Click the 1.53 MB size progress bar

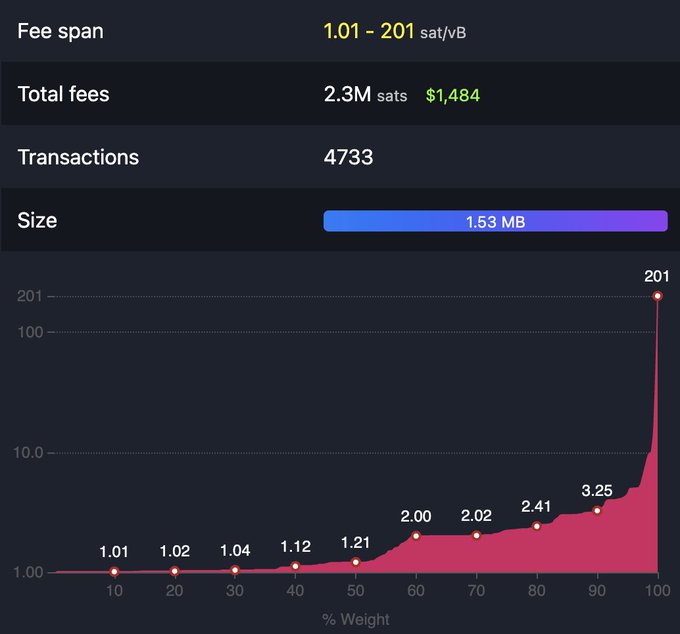click(x=495, y=221)
